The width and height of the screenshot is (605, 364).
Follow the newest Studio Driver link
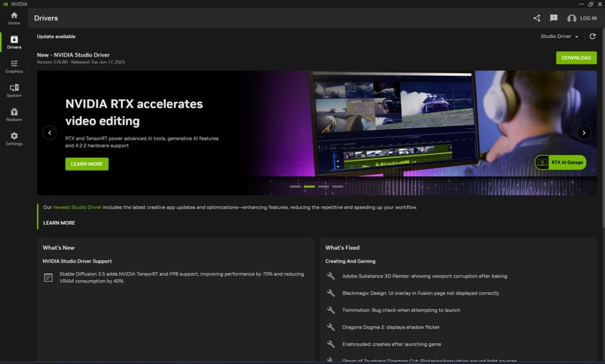[77, 207]
